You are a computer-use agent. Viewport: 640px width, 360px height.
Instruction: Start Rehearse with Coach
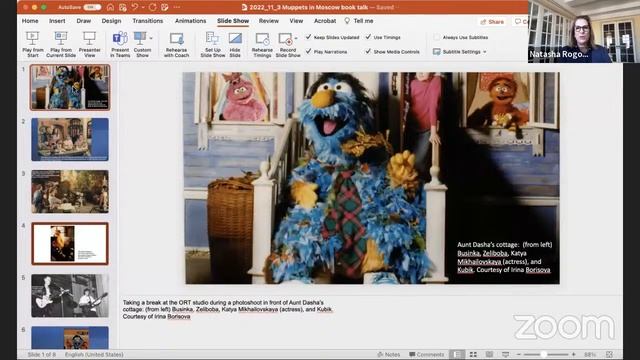[x=176, y=44]
